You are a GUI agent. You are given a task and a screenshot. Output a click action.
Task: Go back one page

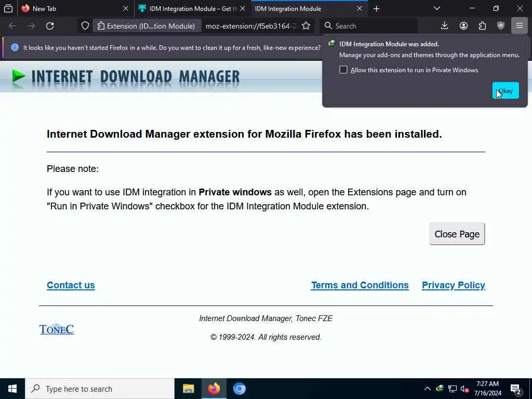coord(12,26)
